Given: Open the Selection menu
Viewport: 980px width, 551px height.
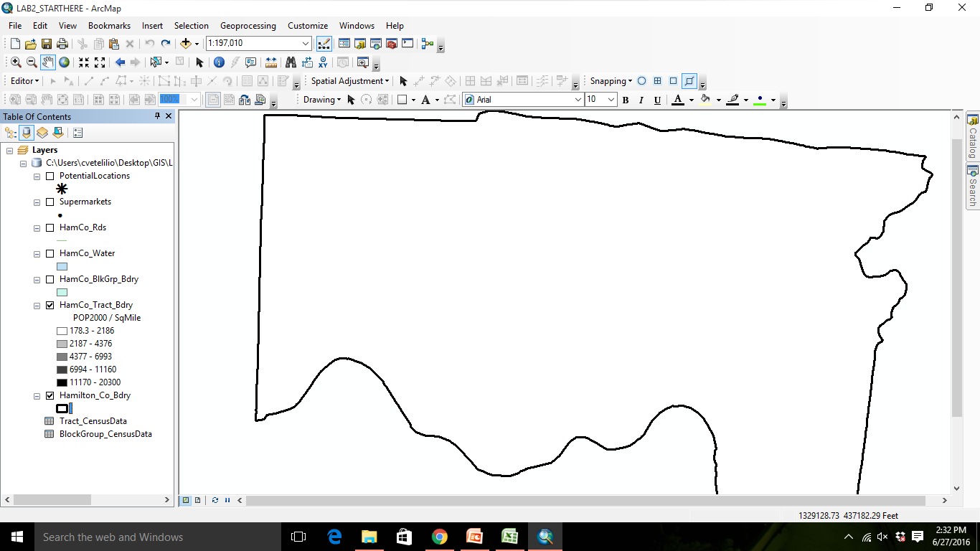Looking at the screenshot, I should (x=192, y=26).
